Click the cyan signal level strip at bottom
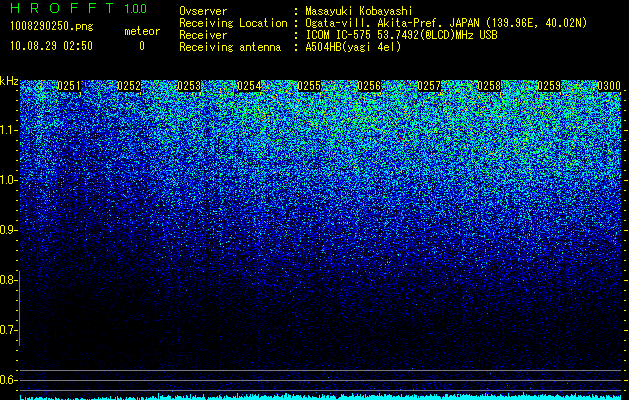The image size is (629, 400). coord(321,397)
